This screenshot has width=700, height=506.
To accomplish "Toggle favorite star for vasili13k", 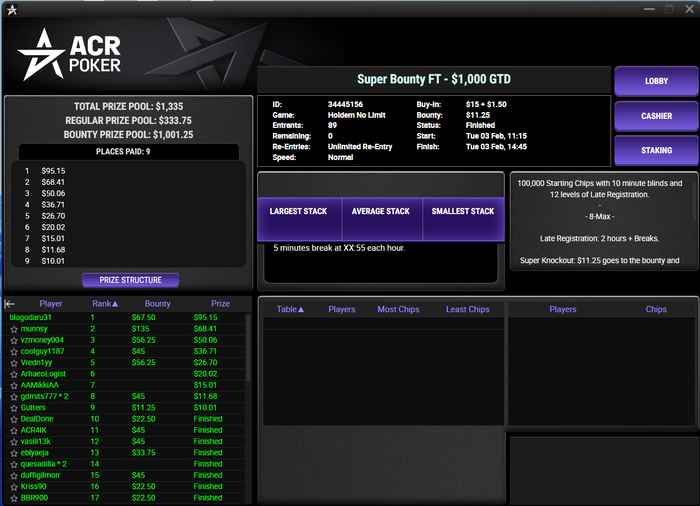I will point(14,442).
